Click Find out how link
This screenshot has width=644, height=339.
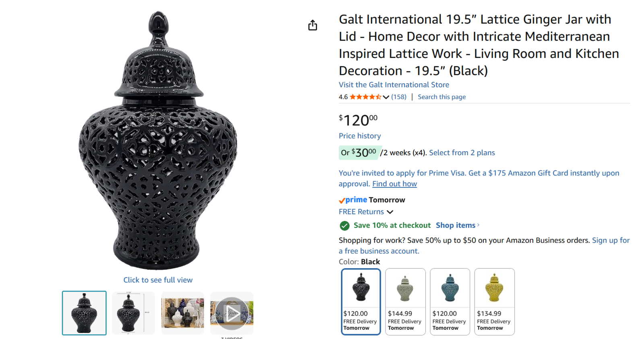click(394, 184)
